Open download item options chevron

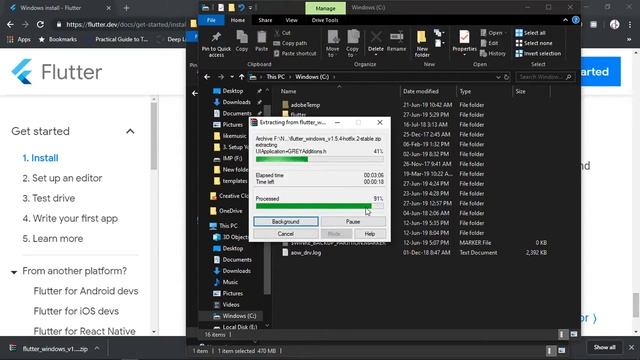(97, 349)
